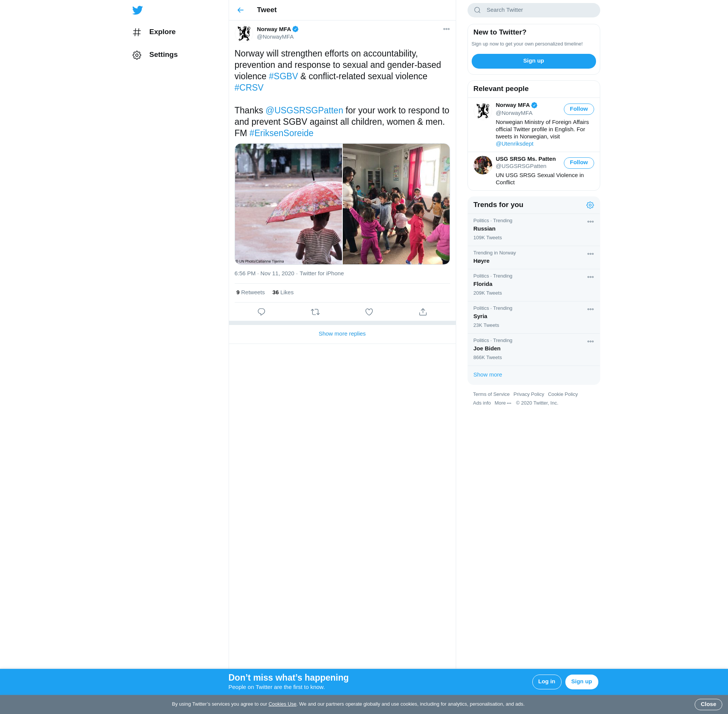Open the red umbrella child photo

point(288,204)
